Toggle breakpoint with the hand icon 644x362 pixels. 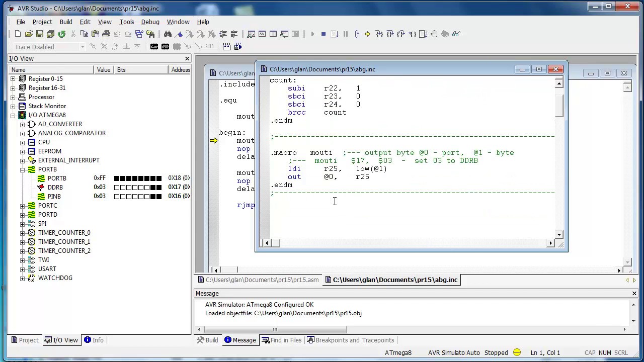(434, 34)
